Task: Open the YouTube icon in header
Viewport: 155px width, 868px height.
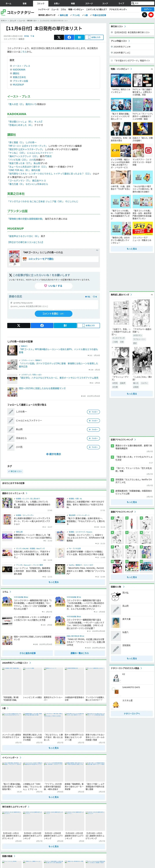Action: (x=151, y=15)
